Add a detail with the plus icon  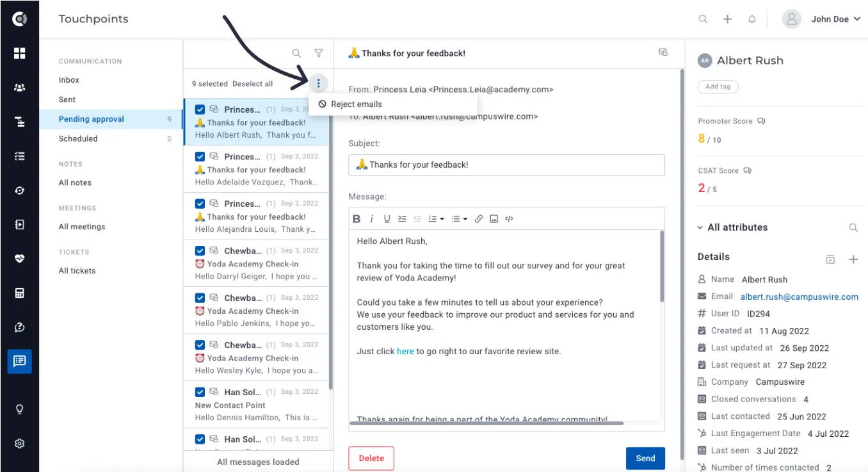[853, 259]
